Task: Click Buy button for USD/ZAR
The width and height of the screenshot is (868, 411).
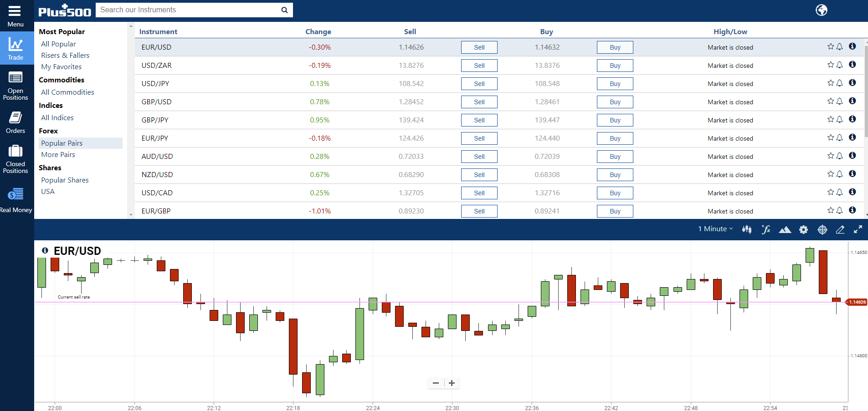Action: [x=615, y=66]
